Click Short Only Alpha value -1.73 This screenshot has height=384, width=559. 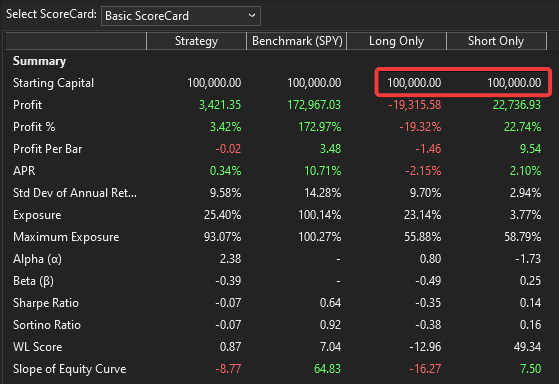click(528, 259)
